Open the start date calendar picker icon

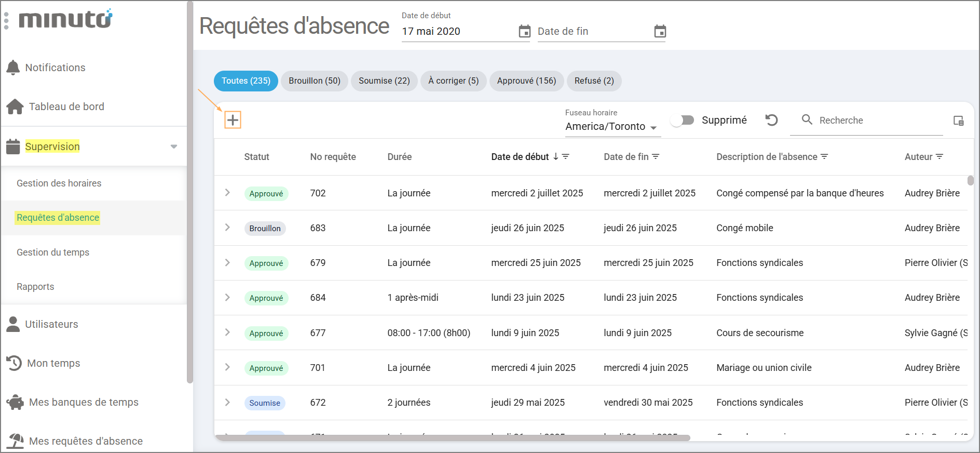point(525,31)
